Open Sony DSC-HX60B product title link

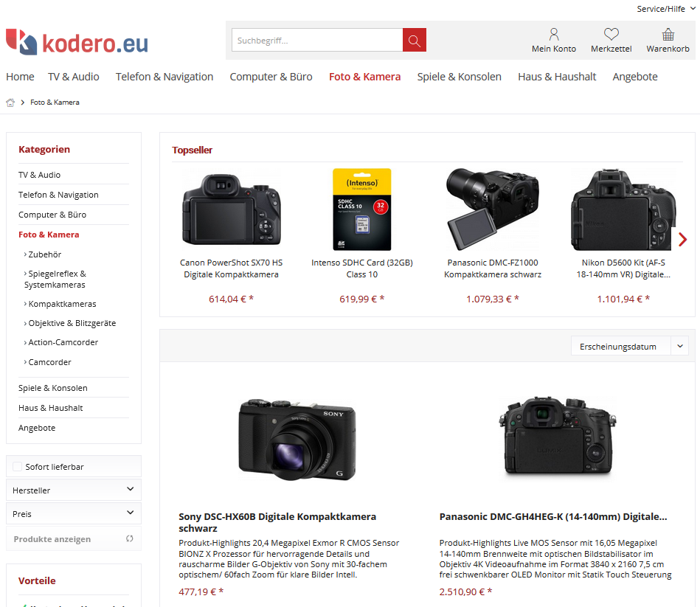coord(277,522)
